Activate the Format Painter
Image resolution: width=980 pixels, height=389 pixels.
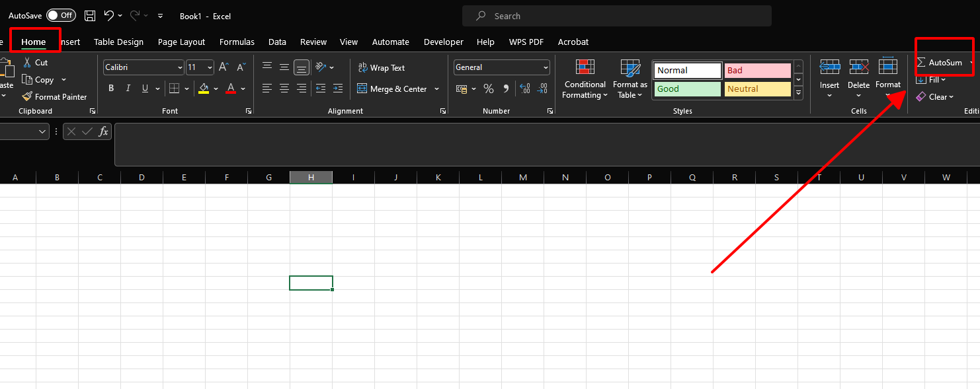[x=55, y=96]
